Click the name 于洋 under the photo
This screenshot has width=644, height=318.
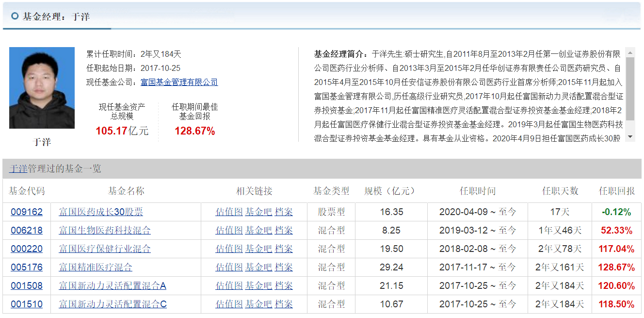[x=42, y=142]
